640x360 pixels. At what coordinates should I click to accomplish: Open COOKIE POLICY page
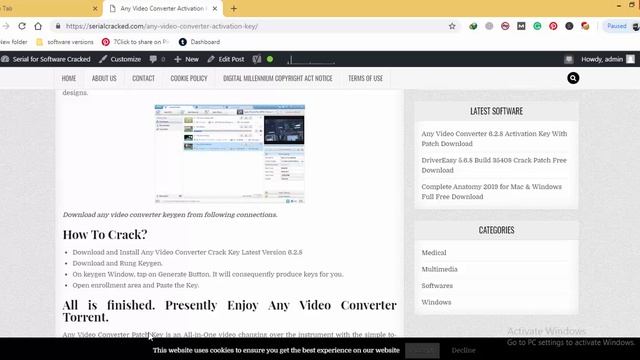point(189,78)
